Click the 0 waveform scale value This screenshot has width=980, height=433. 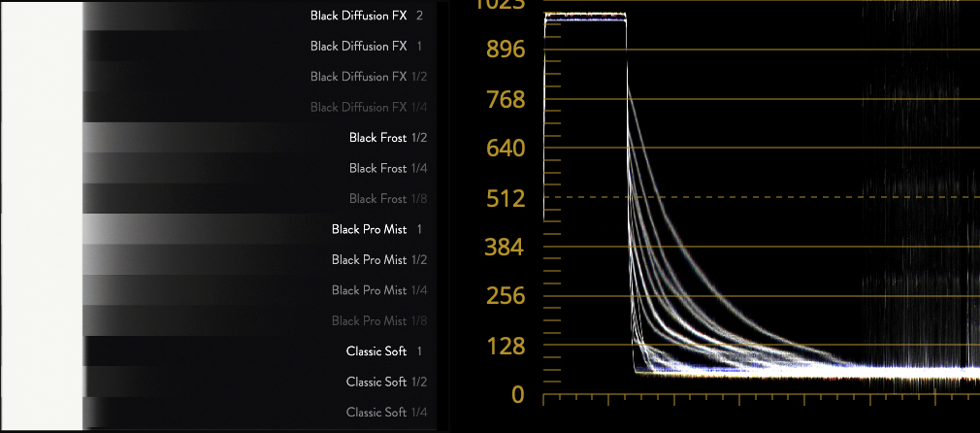pyautogui.click(x=517, y=395)
